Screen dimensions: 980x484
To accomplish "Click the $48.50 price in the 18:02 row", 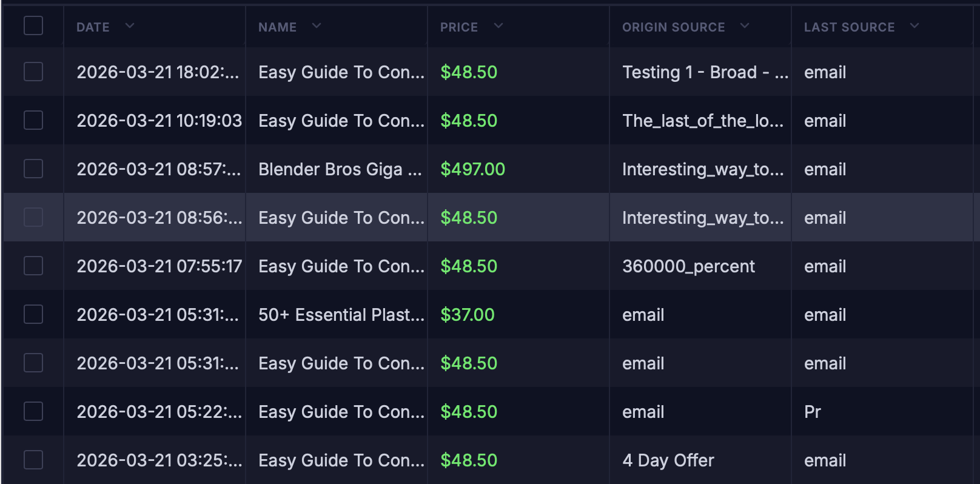I will [469, 72].
